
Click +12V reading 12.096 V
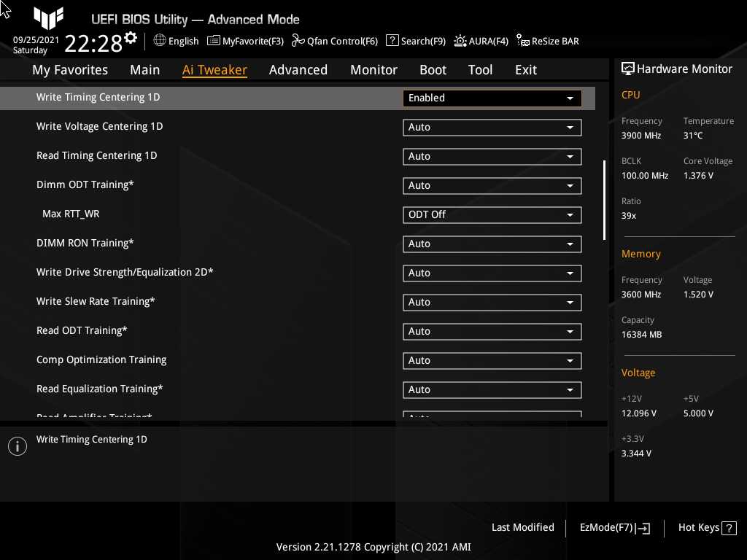(638, 413)
